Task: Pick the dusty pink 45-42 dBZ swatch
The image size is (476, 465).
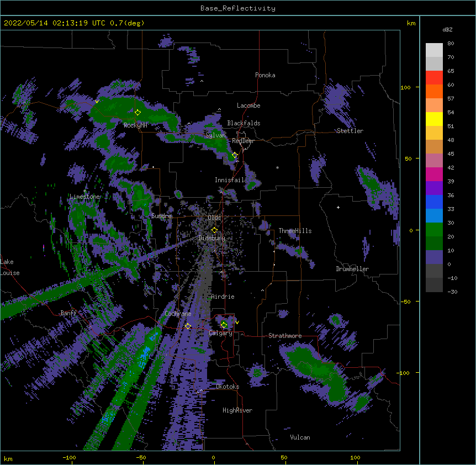Action: [434, 161]
